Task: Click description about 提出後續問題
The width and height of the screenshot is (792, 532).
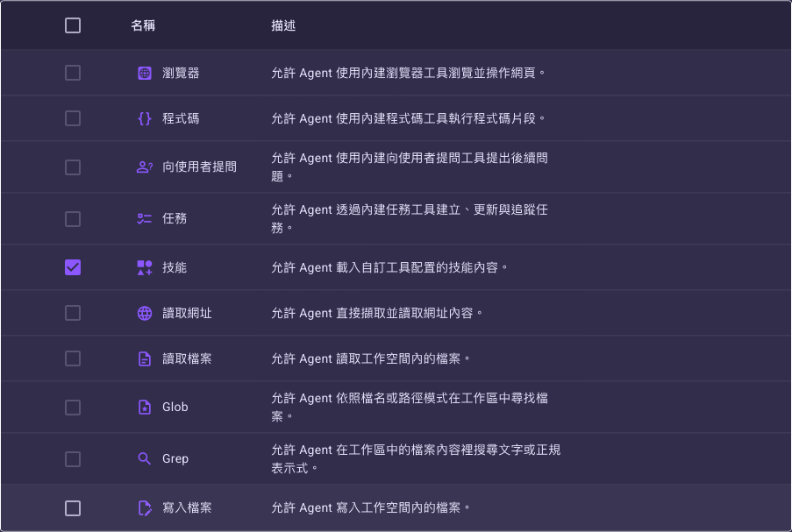Action: 410,167
